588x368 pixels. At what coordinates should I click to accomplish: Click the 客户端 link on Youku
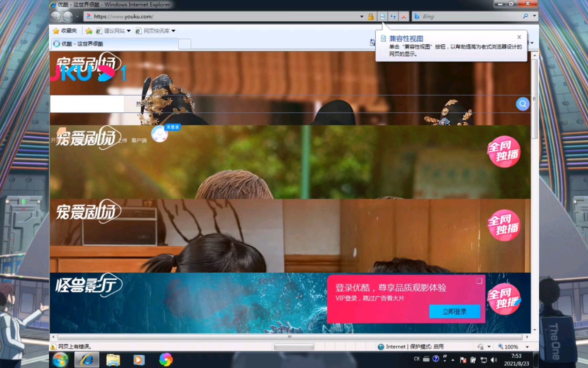click(x=139, y=140)
